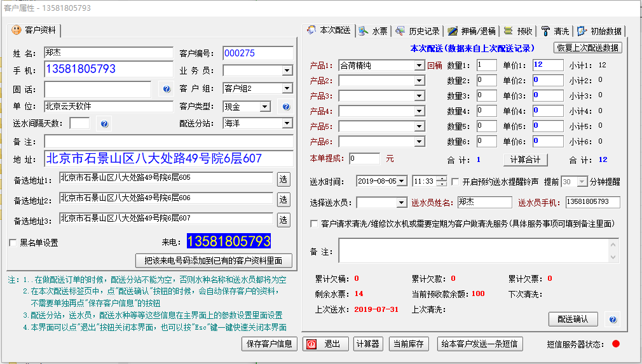Open the 配送分站 dropdown

coord(287,123)
